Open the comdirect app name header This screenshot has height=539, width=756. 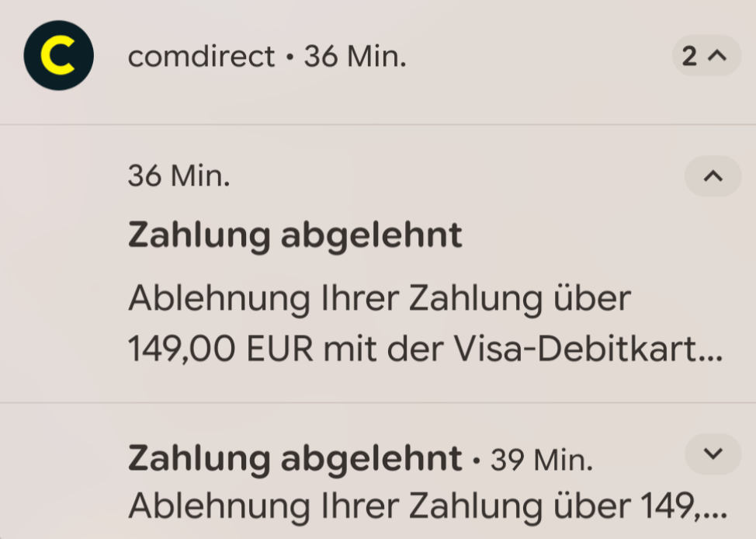coord(201,57)
